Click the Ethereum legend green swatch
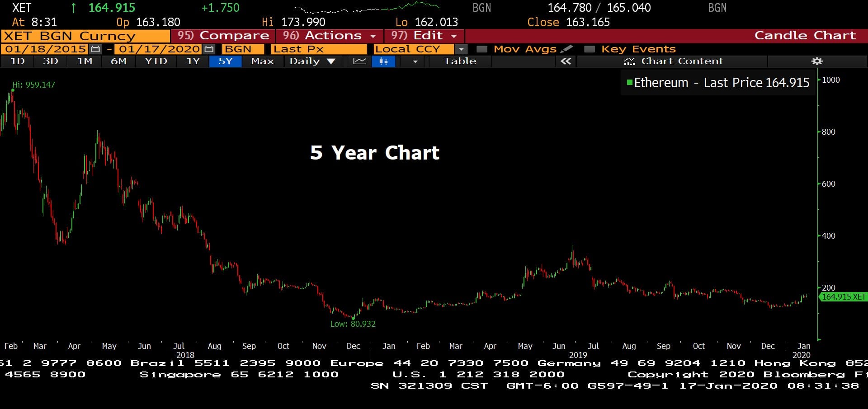868x409 pixels. 629,82
